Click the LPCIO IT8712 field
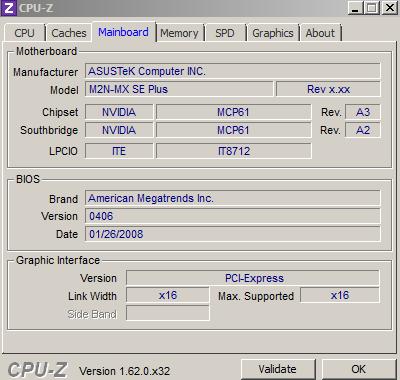This screenshot has height=380, width=400. pos(233,151)
